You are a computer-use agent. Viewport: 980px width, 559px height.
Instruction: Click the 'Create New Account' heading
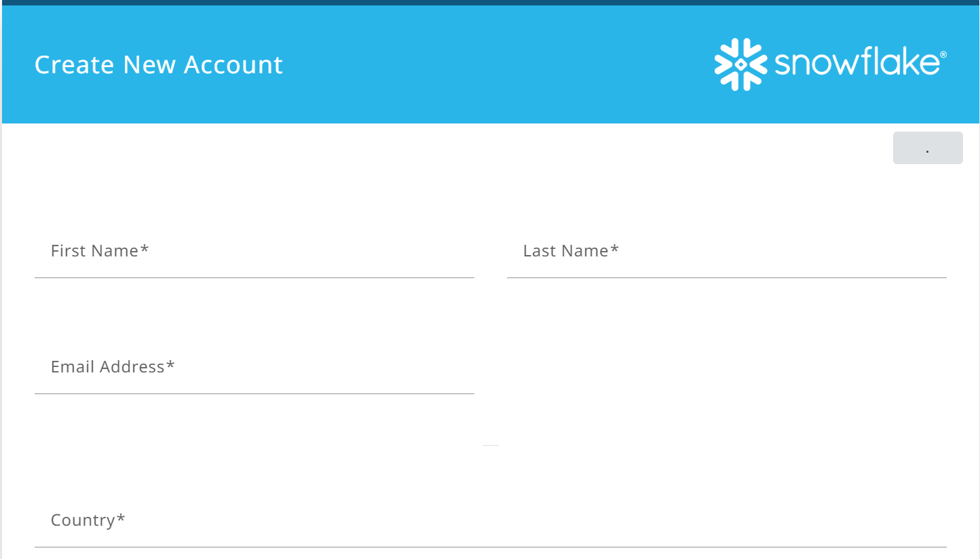[159, 65]
